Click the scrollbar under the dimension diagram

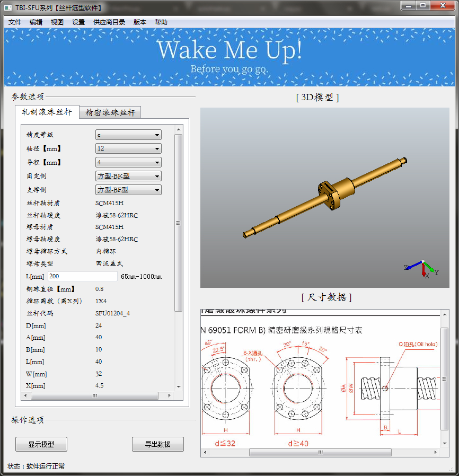pos(321,452)
